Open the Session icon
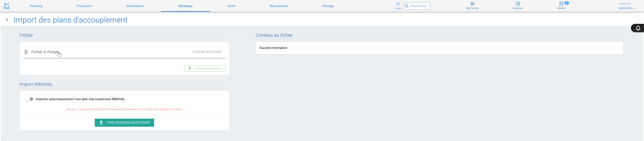The width and height of the screenshot is (644, 141). pos(518,4)
